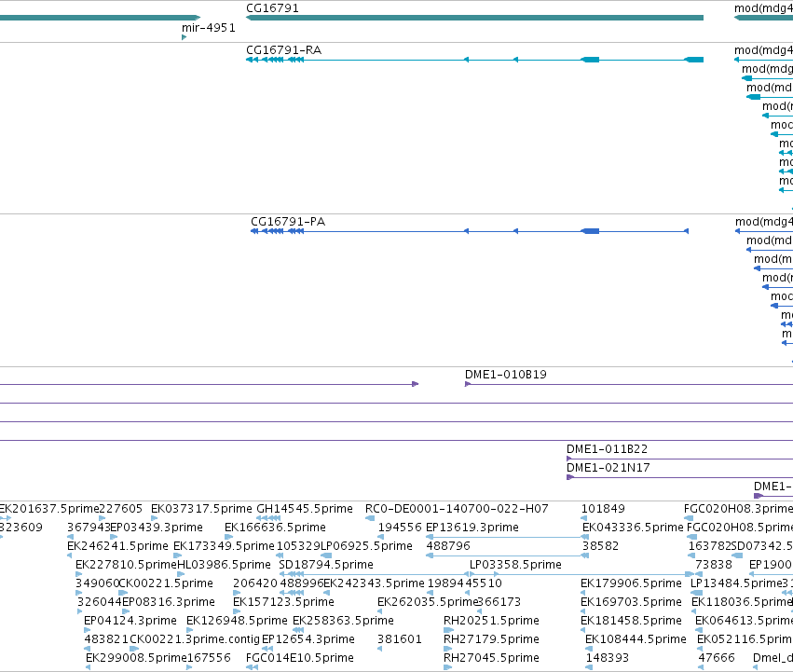Open EST EP08316.3prime
Image resolution: width=793 pixels, height=672 pixels.
pyautogui.click(x=169, y=602)
